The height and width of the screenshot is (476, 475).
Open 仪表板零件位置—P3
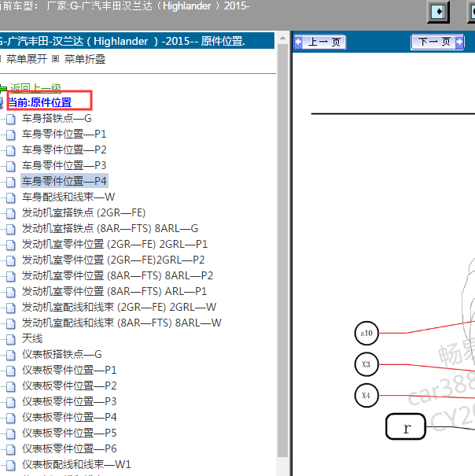(69, 401)
